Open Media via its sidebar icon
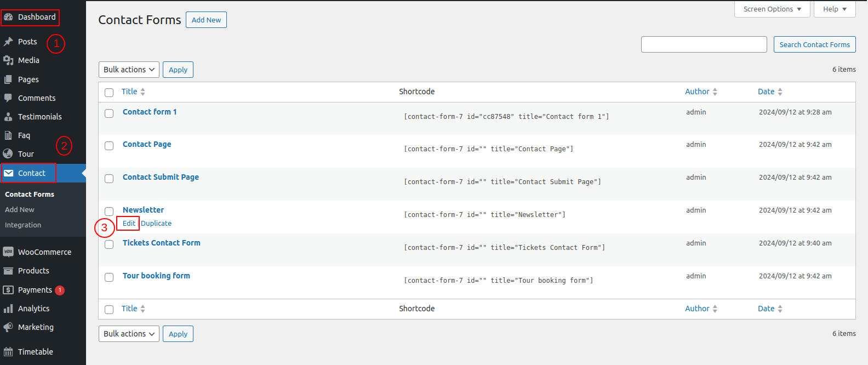The width and height of the screenshot is (868, 365). [8, 60]
